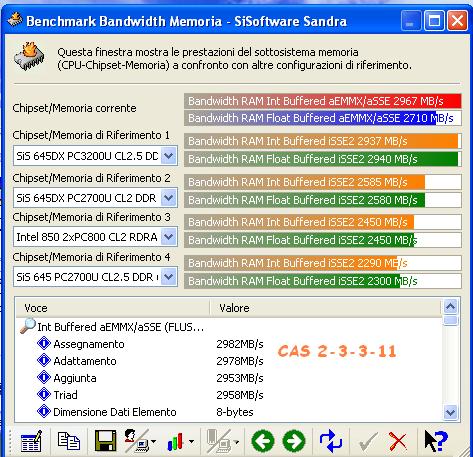Open context help with question-arrow icon
Screen dimensions: 473x457
[436, 441]
